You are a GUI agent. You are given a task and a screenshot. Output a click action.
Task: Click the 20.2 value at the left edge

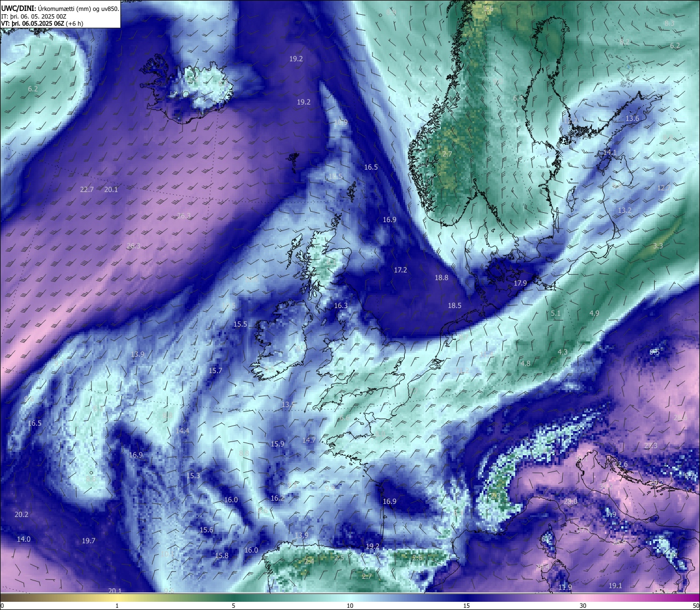[x=21, y=515]
